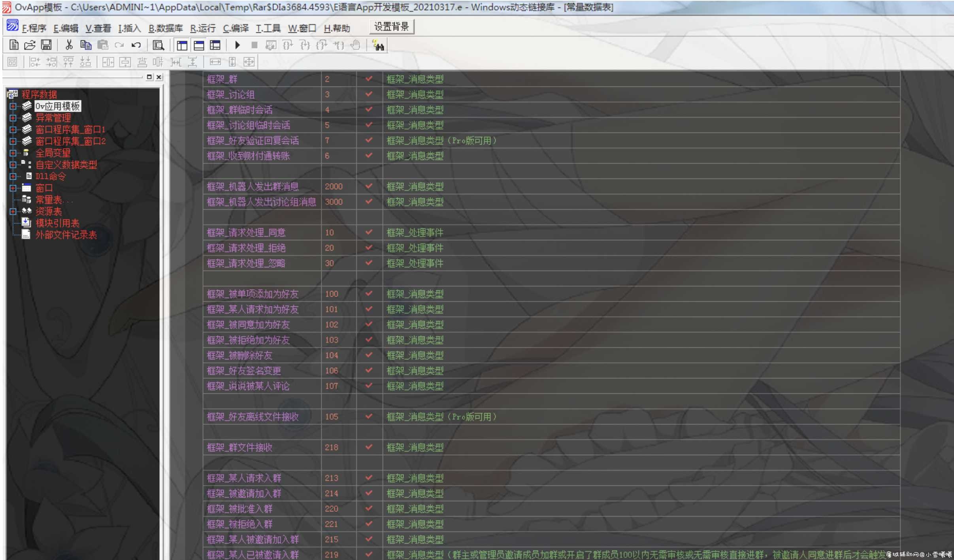Expand the Ov应用模板 tree node
954x560 pixels.
13,106
